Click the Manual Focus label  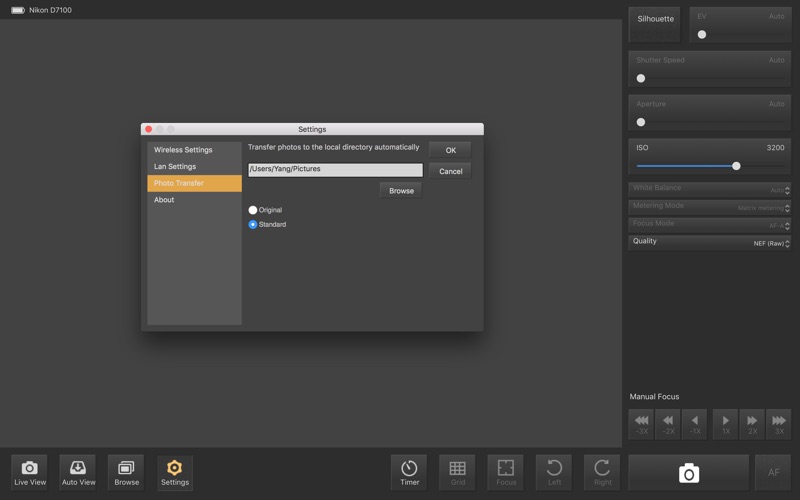click(x=654, y=396)
